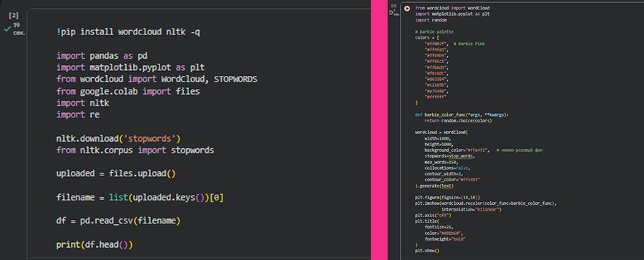Click 'uploaded = files.upload()' line
Image resolution: width=644 pixels, height=260 pixels.
(x=116, y=173)
